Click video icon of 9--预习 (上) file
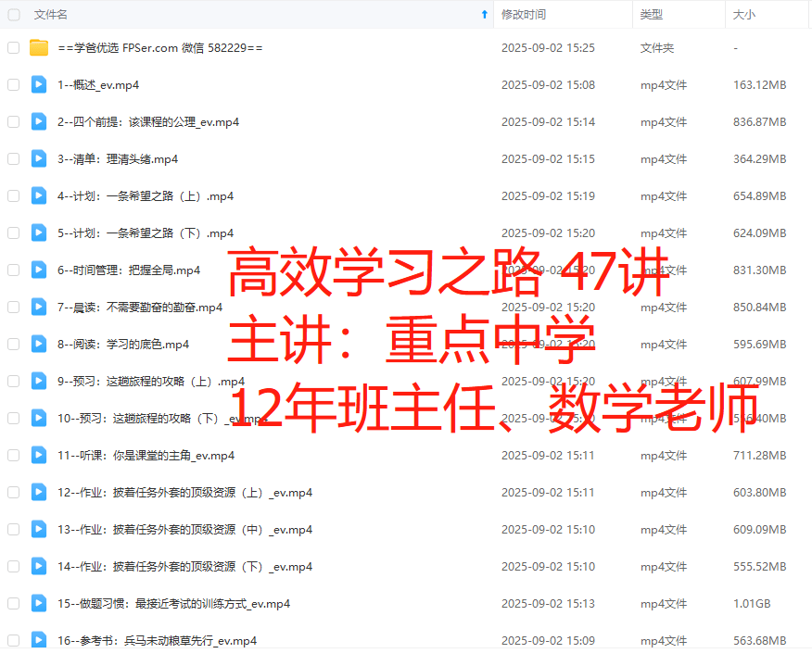Screen dimensions: 812x666 click(39, 381)
